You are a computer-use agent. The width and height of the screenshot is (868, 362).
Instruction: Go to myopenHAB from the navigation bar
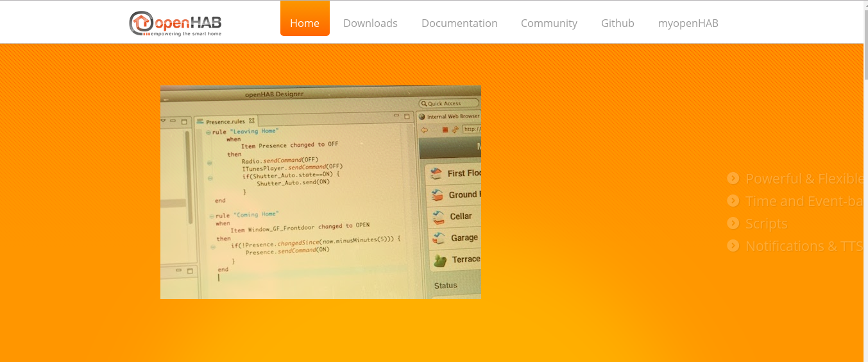(688, 23)
